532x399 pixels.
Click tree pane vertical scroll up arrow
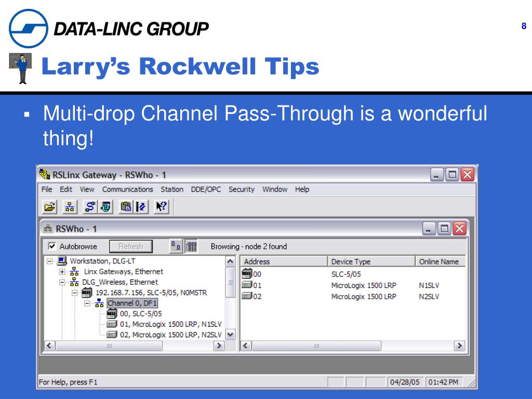230,261
